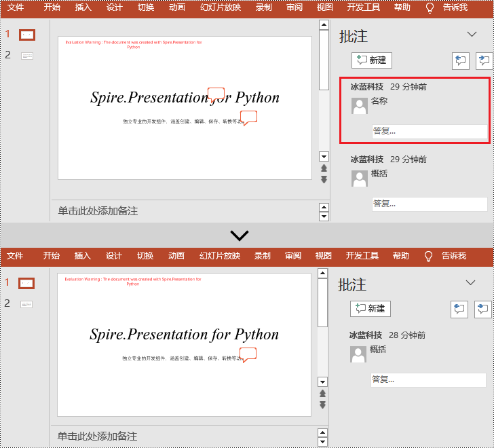Select 概括 comment in top pane
Image resolution: width=494 pixels, height=448 pixels.
pyautogui.click(x=379, y=174)
